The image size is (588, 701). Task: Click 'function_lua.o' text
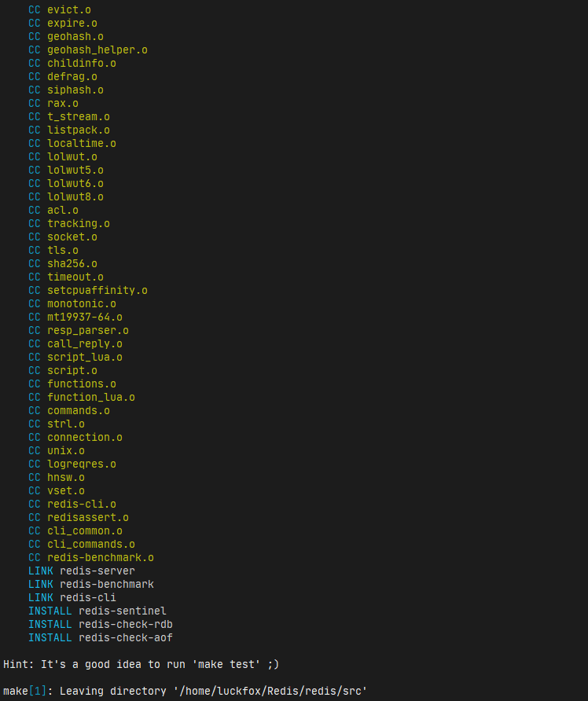point(90,398)
